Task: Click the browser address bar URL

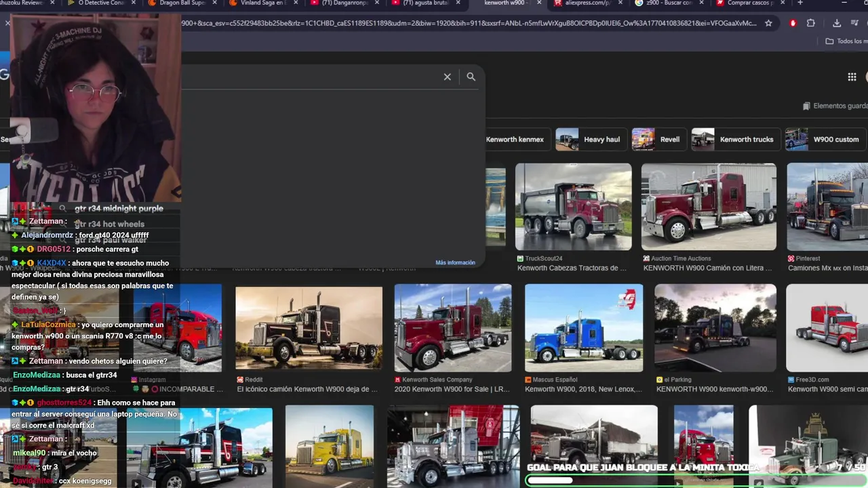Action: coord(468,23)
